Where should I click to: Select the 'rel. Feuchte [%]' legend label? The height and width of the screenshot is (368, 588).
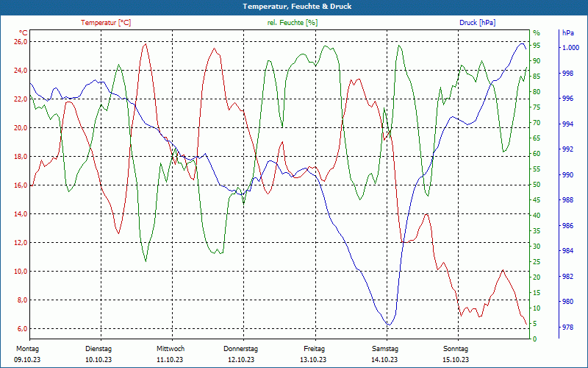point(293,23)
